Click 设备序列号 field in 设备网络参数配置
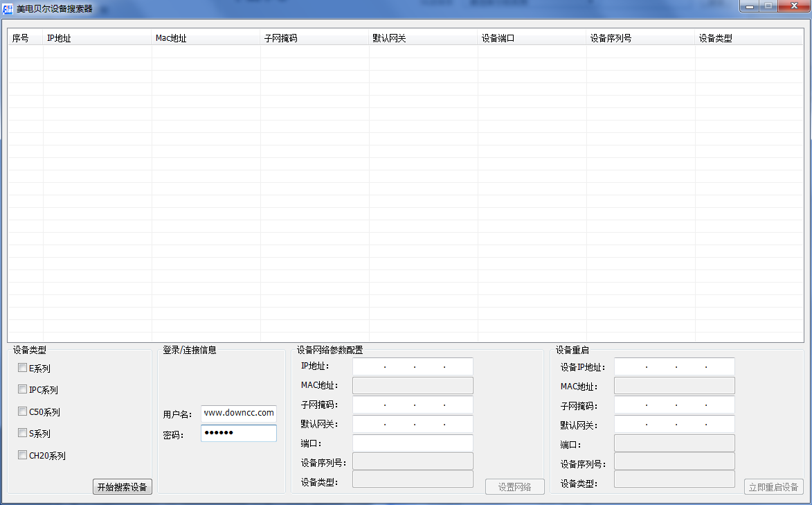812x505 pixels. [413, 461]
